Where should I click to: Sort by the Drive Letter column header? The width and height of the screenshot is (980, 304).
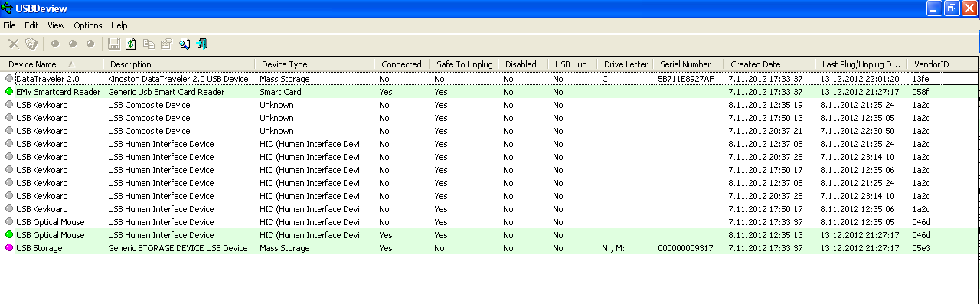coord(625,64)
